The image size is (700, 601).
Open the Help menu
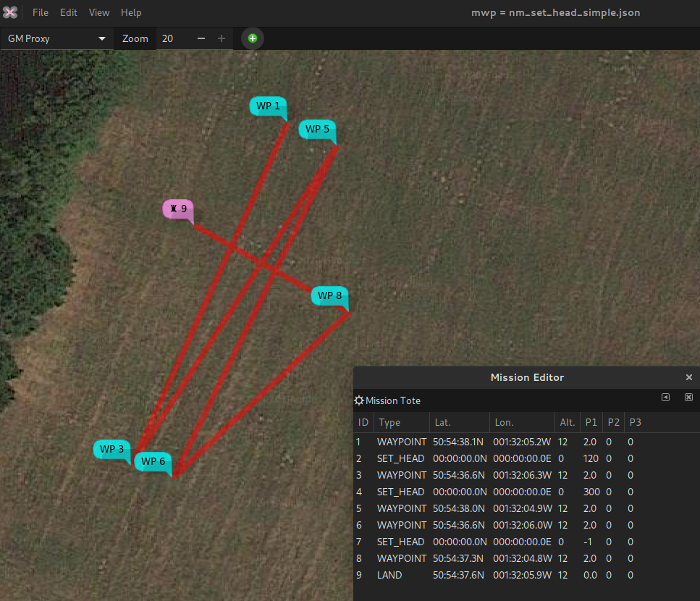pyautogui.click(x=131, y=12)
